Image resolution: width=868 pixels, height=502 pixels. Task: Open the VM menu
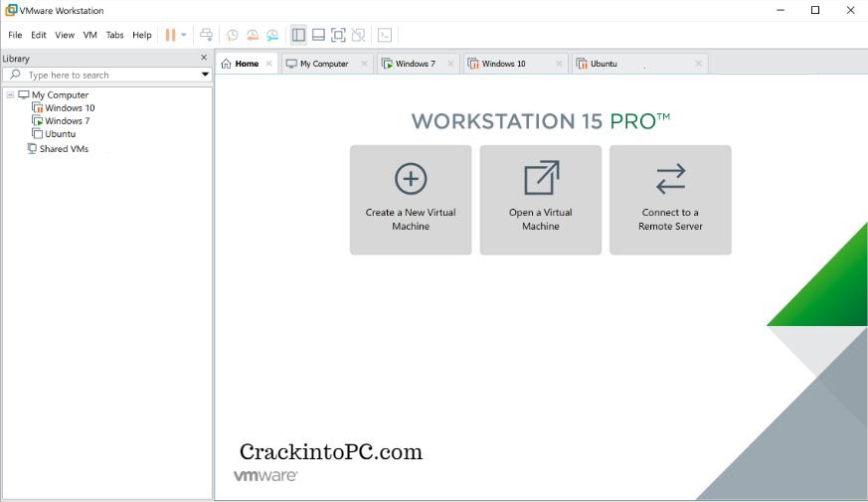[x=89, y=35]
